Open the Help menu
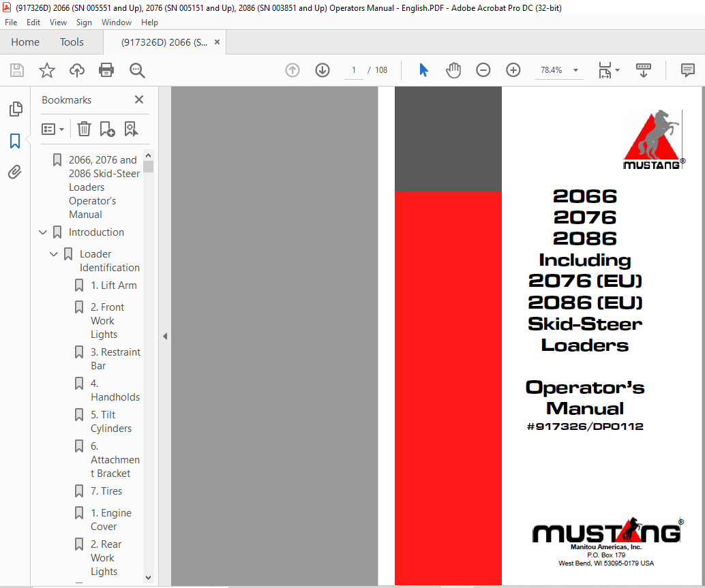 (149, 22)
